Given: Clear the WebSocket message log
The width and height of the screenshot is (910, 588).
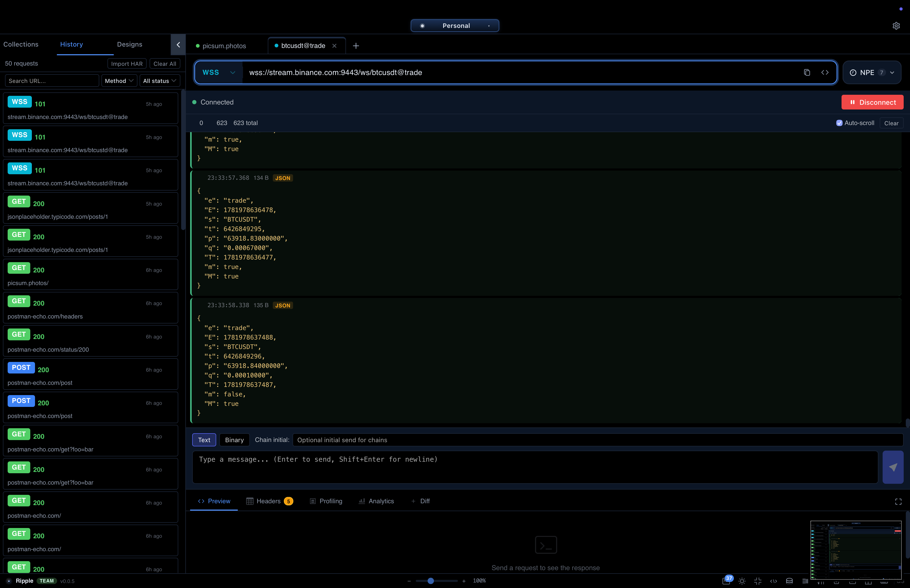Looking at the screenshot, I should click(x=891, y=123).
